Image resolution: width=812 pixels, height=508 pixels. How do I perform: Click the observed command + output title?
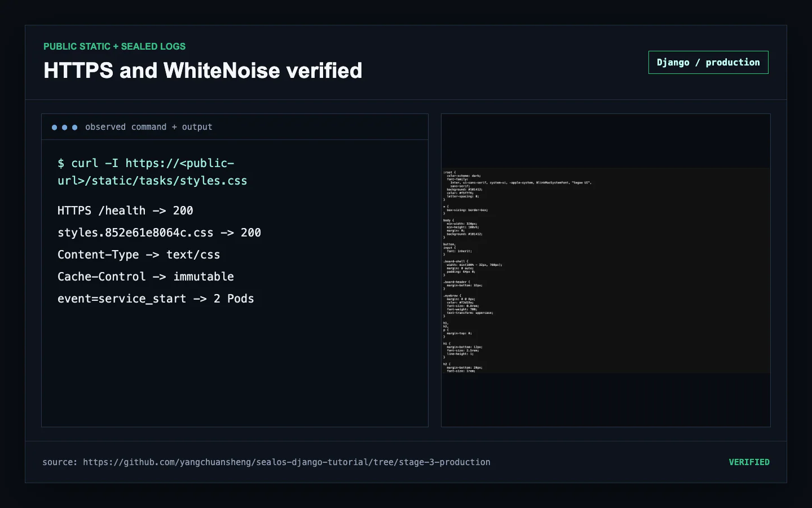pos(149,127)
